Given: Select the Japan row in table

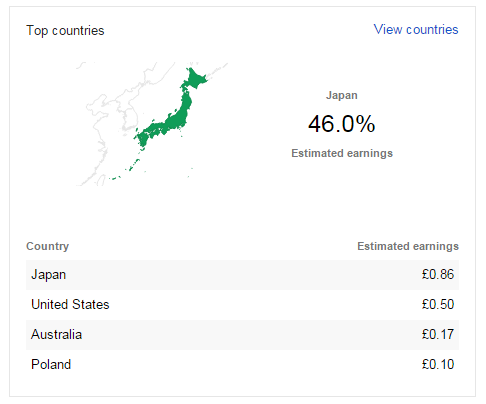Looking at the screenshot, I should 242,275.
